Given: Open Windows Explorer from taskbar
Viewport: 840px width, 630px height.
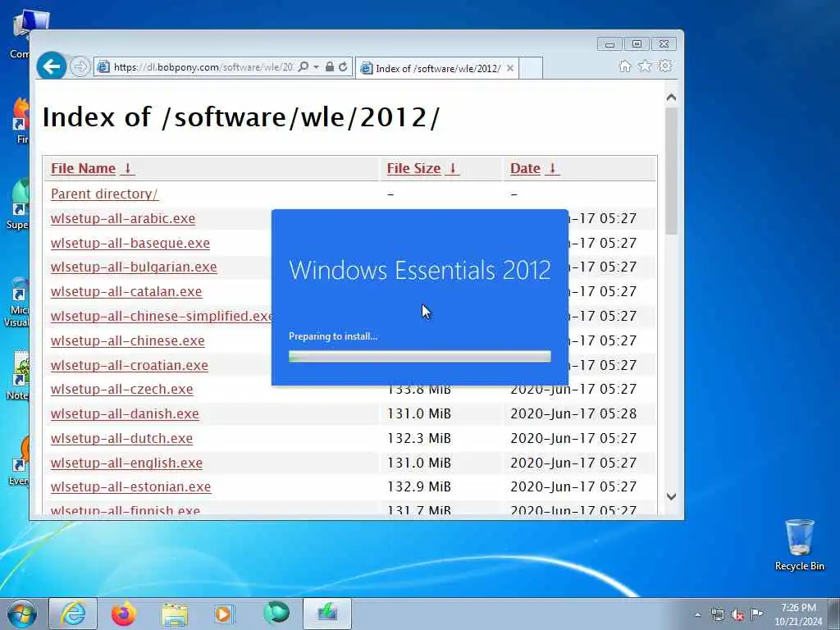Looking at the screenshot, I should point(175,614).
